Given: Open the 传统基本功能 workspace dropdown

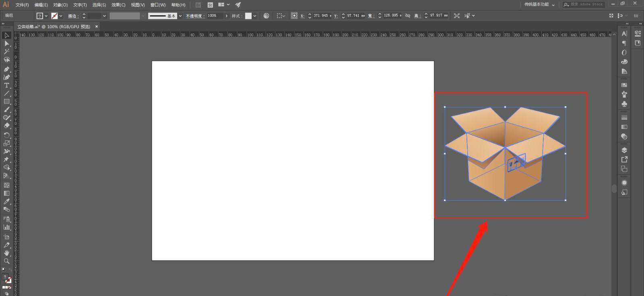Looking at the screenshot, I should pyautogui.click(x=539, y=4).
